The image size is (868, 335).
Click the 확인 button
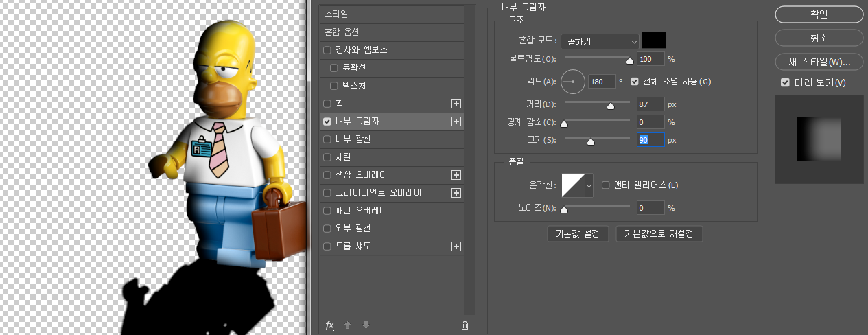pyautogui.click(x=819, y=14)
